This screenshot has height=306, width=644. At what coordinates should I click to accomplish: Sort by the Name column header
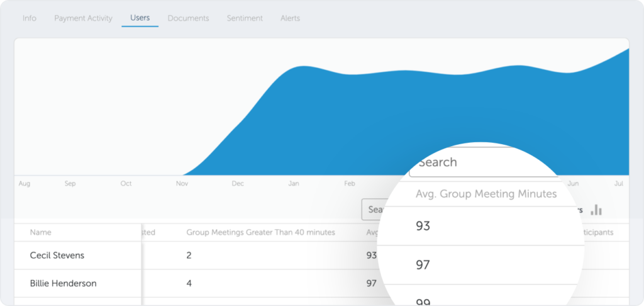tap(40, 232)
